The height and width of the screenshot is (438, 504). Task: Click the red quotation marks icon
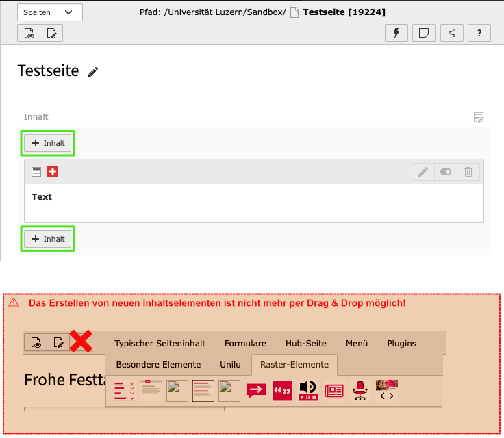click(x=282, y=391)
